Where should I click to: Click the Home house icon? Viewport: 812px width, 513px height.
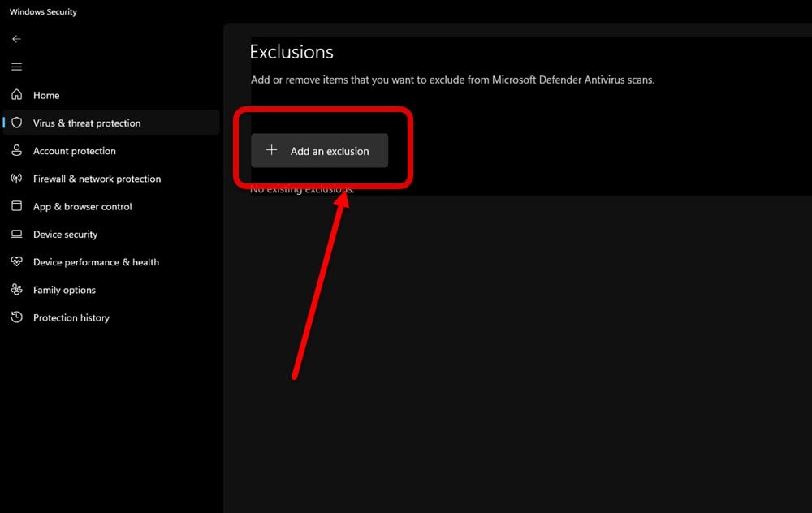coord(16,95)
